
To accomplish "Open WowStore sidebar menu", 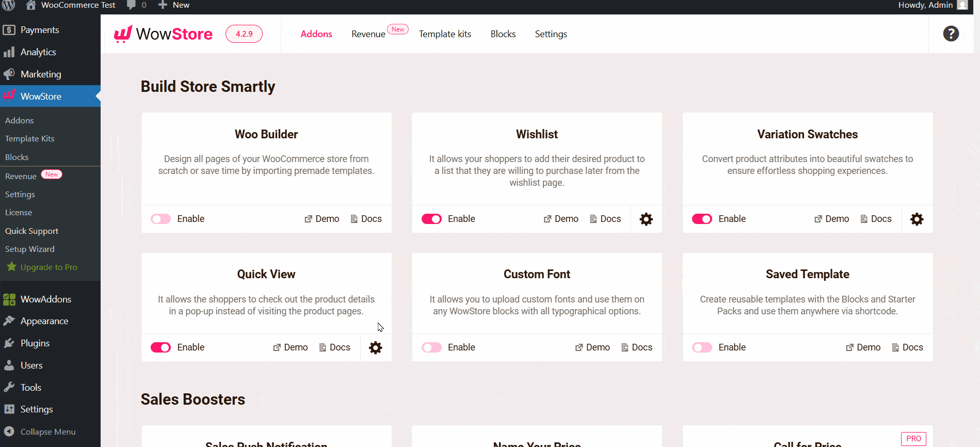I will click(x=50, y=96).
